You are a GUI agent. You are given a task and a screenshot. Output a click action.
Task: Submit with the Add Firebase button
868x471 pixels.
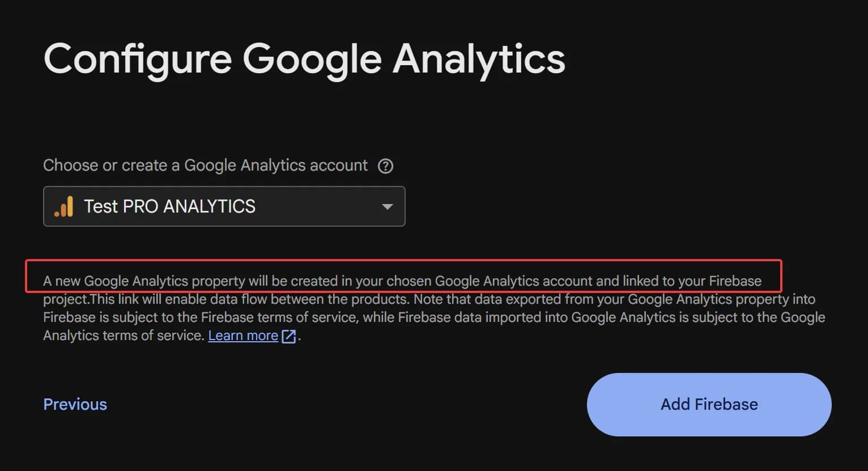[708, 405]
